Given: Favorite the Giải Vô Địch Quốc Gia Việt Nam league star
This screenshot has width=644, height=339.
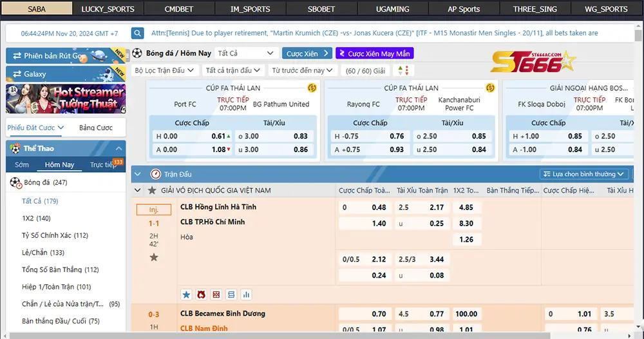Looking at the screenshot, I should coord(152,190).
